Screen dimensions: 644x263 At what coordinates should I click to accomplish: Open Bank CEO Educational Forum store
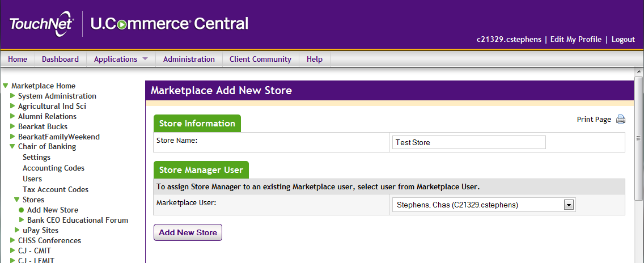(78, 220)
